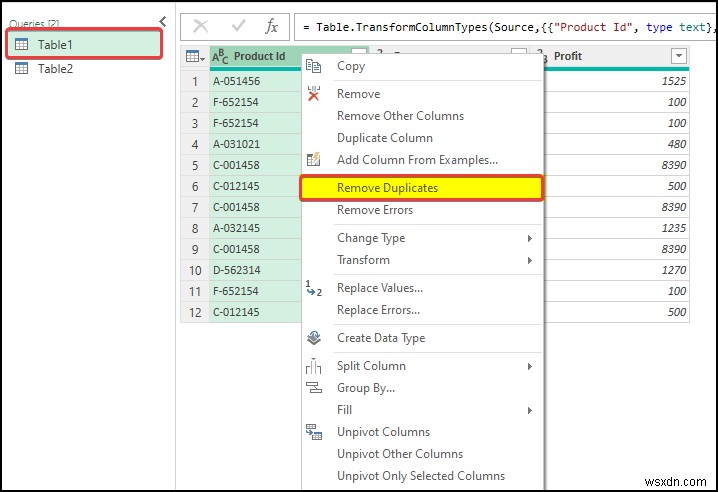
Task: Click the Unpivot Columns icon
Action: click(x=314, y=432)
